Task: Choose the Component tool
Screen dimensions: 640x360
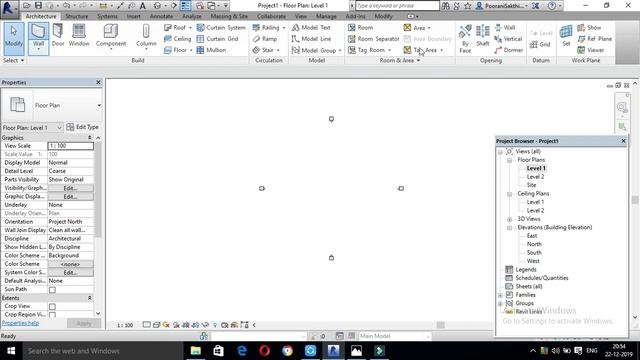Action: tap(111, 37)
